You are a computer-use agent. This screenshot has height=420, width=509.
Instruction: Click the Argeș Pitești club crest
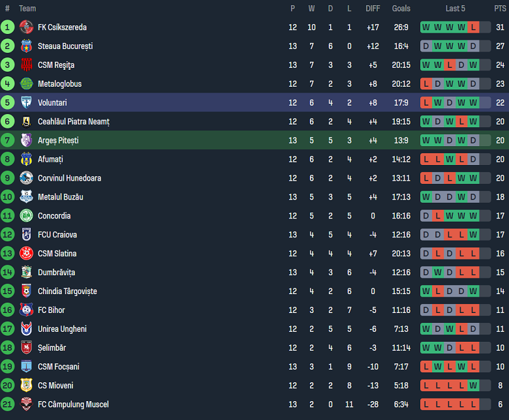26,140
